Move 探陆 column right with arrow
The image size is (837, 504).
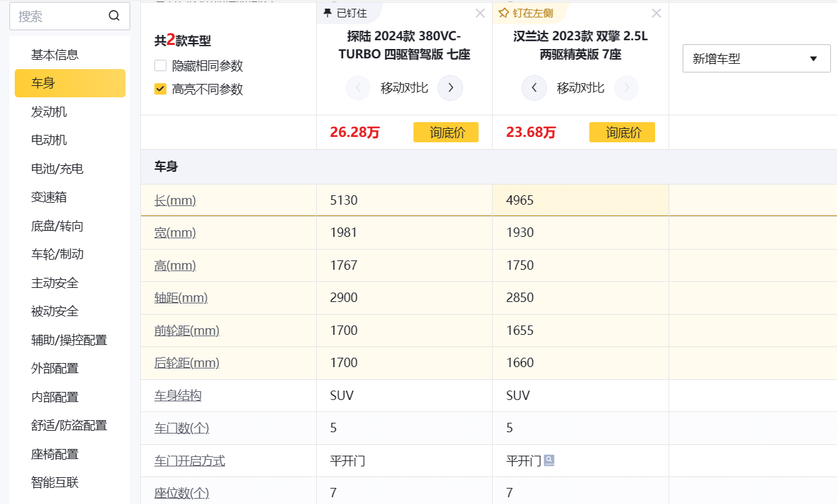450,88
